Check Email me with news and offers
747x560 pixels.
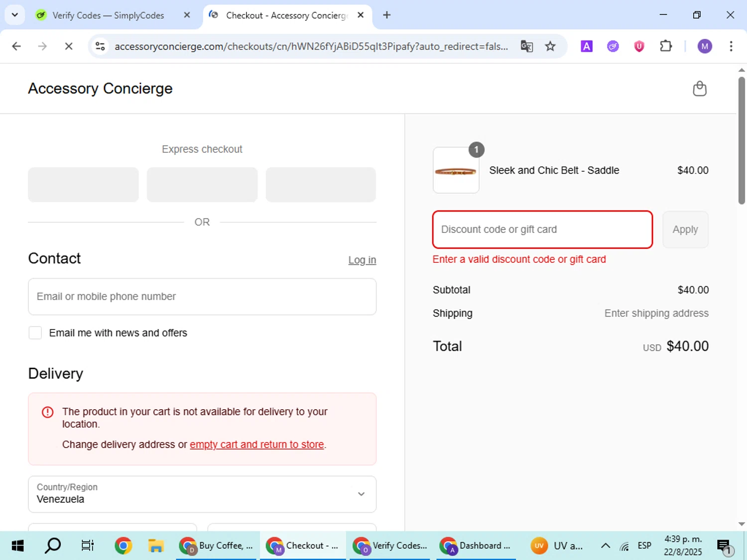coord(35,333)
